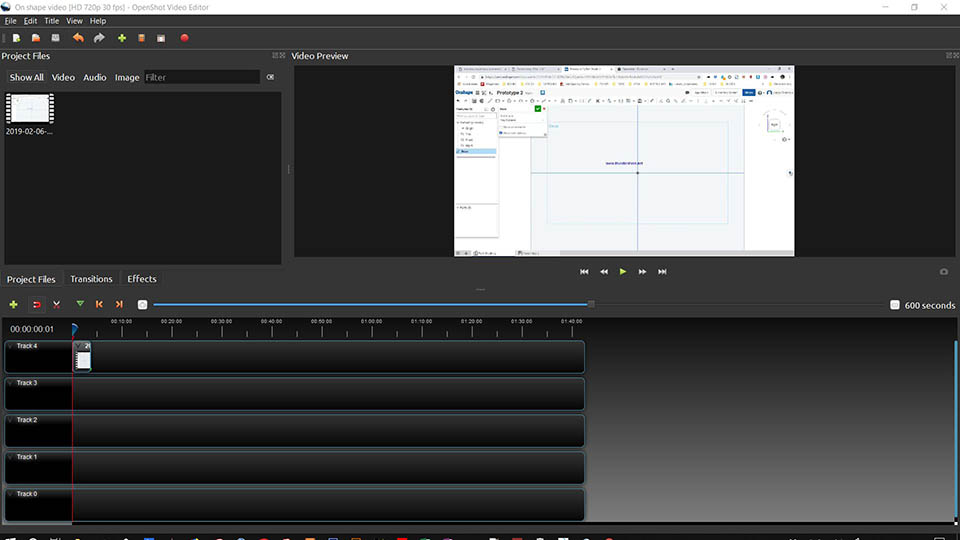Add a new track to the timeline

tap(13, 304)
